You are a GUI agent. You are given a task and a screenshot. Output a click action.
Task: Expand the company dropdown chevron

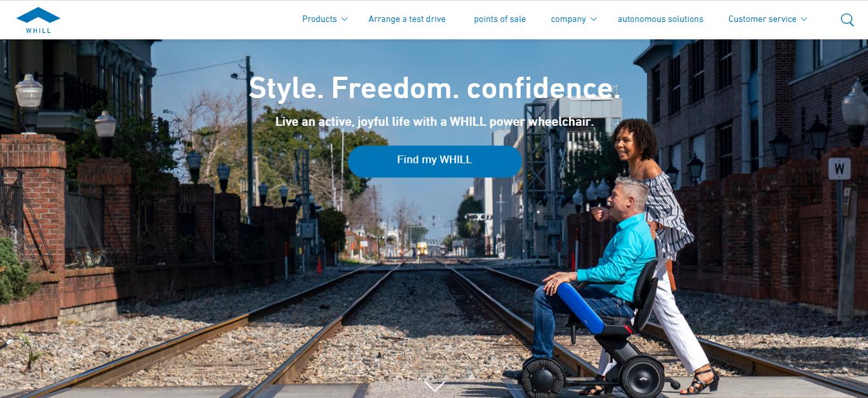point(593,19)
